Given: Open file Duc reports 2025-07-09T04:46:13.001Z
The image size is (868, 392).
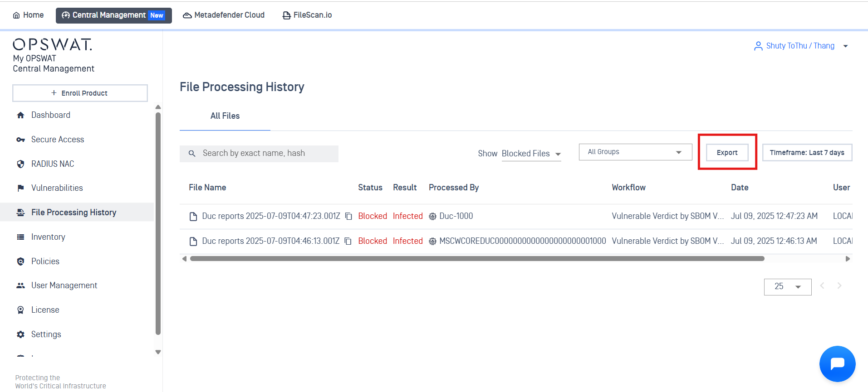Looking at the screenshot, I should coord(270,241).
